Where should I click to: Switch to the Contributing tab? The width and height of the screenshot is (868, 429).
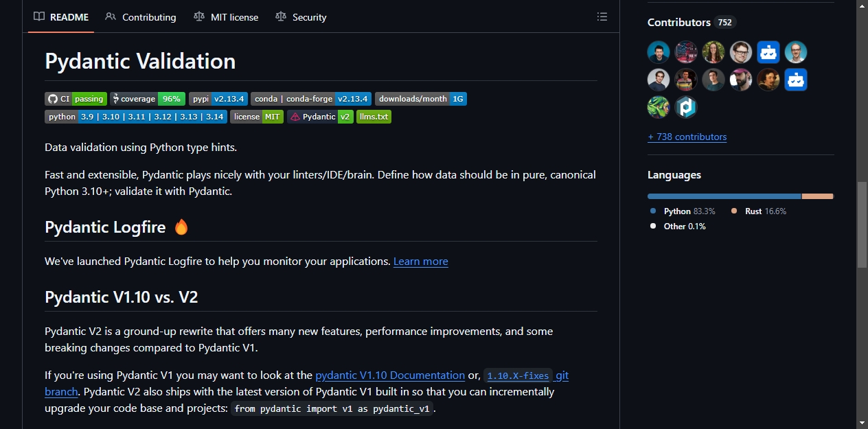click(141, 17)
